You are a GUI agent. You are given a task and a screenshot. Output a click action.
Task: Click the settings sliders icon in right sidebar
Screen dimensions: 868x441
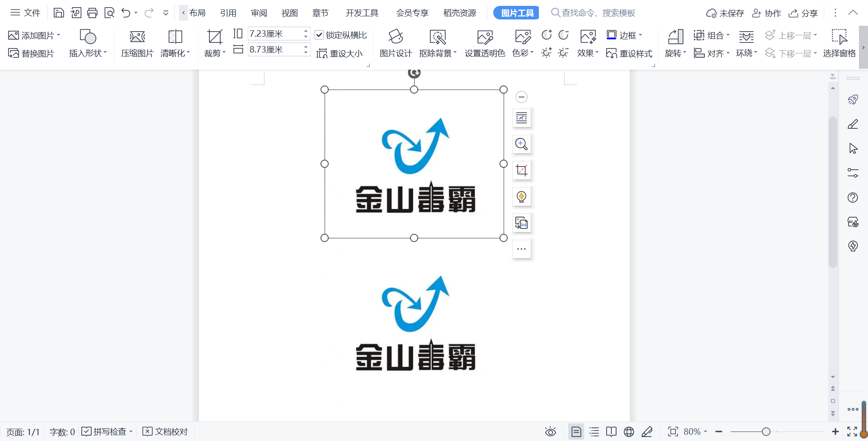(853, 173)
